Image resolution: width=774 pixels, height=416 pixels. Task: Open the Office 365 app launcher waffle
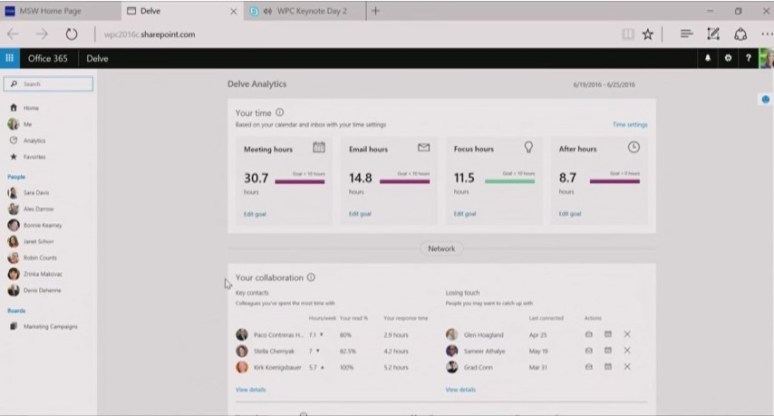(9, 58)
